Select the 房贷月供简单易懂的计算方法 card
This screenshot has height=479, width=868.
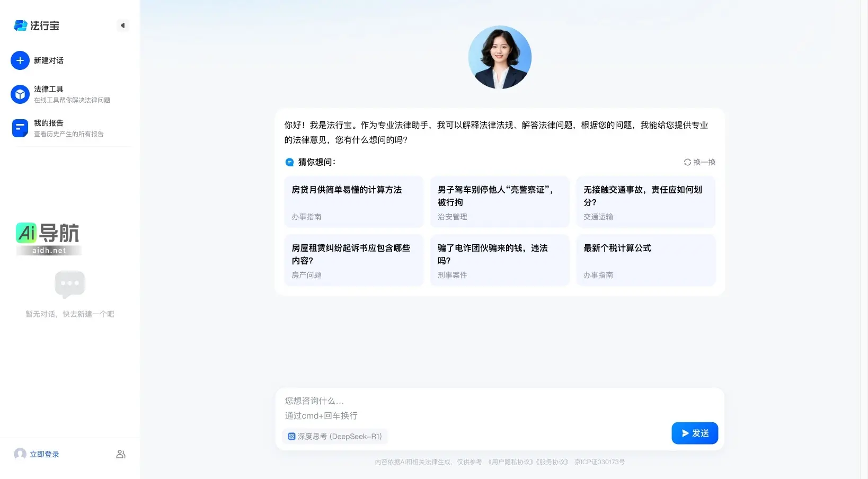coord(353,202)
